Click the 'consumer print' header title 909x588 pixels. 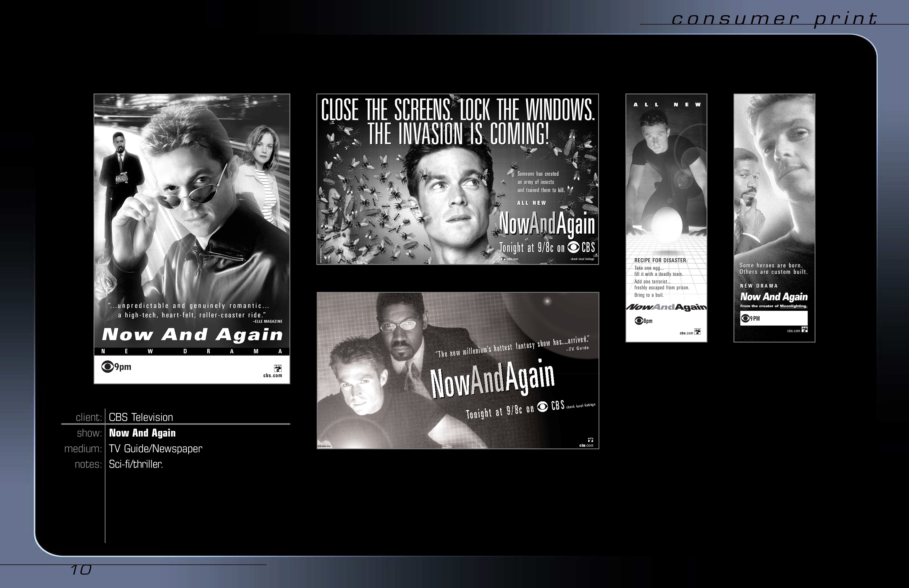coord(774,19)
